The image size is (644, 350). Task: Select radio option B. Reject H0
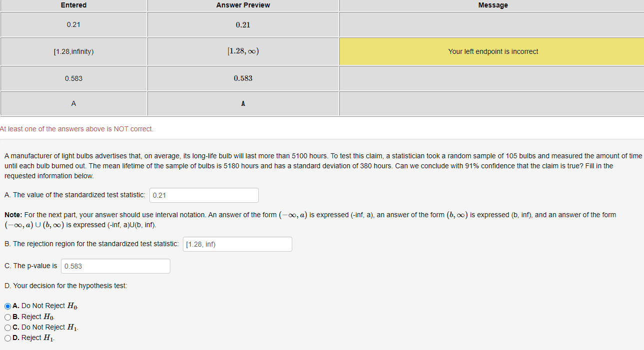tap(8, 317)
